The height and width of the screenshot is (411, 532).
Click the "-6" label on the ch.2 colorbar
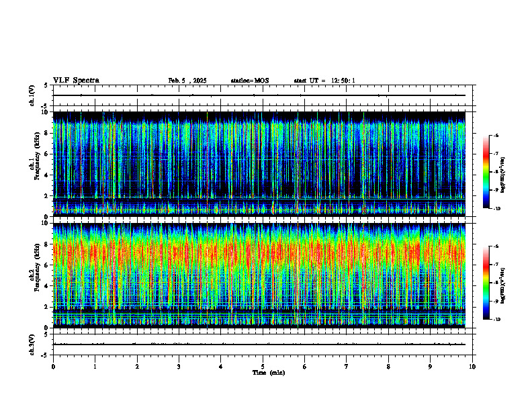coord(496,246)
